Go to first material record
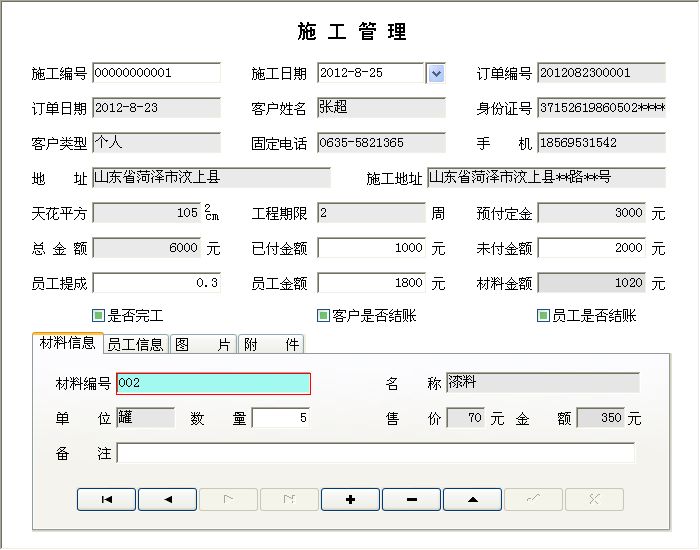Viewport: 700px width, 550px height. tap(106, 499)
